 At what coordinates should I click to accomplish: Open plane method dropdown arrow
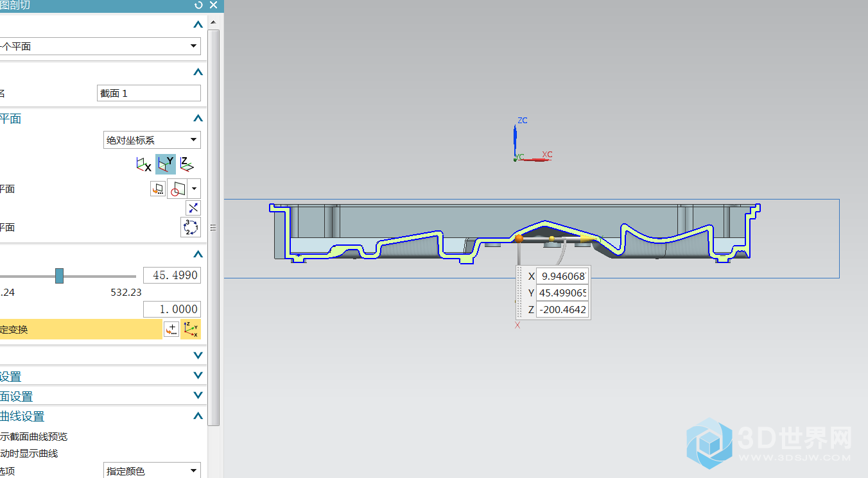195,189
